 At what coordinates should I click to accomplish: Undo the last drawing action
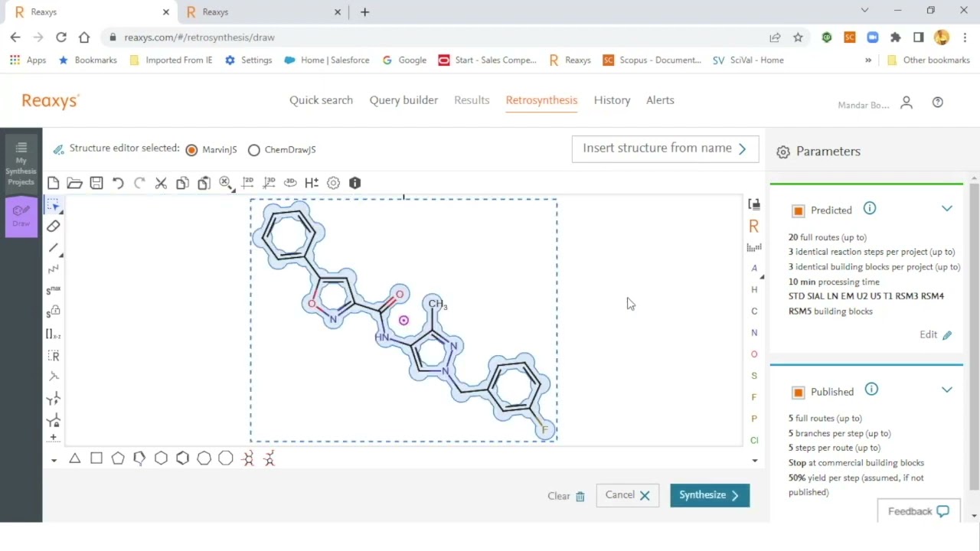coord(118,183)
